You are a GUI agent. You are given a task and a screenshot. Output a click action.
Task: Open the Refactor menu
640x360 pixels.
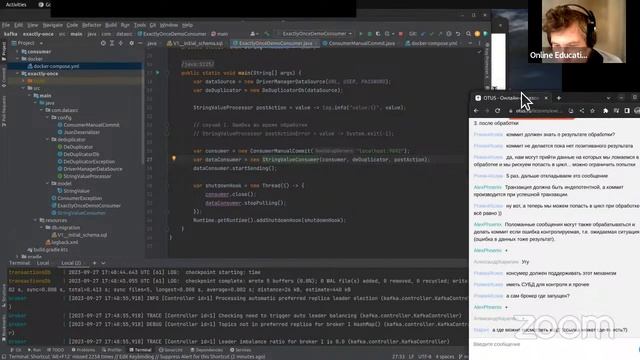91,25
